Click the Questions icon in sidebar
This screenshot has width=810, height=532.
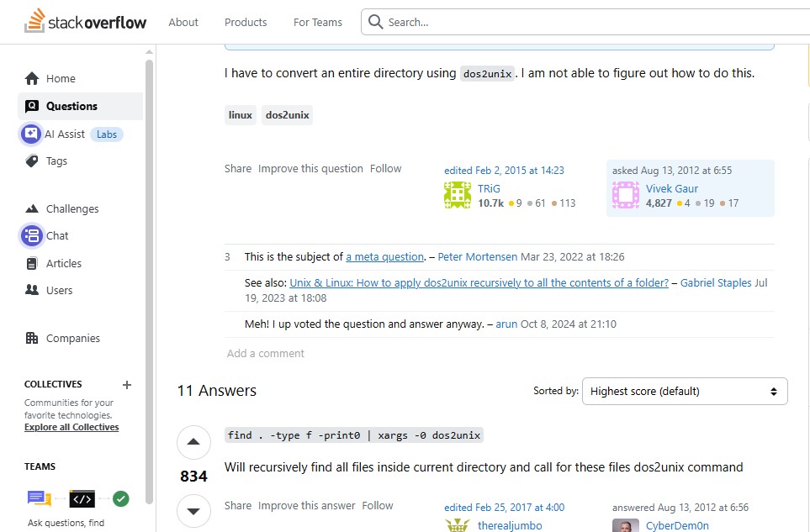(x=32, y=106)
